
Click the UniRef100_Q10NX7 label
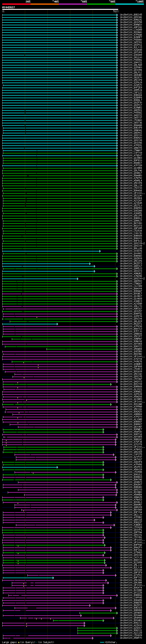[x=131, y=296]
